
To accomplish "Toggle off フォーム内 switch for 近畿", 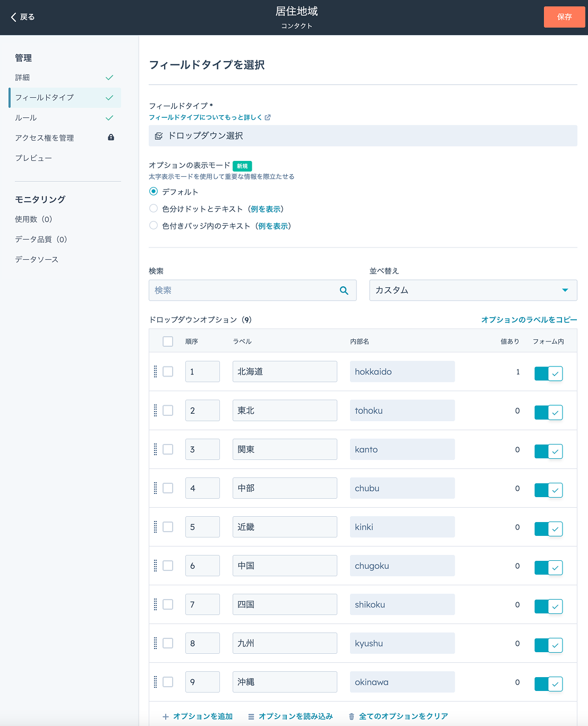I will [548, 528].
